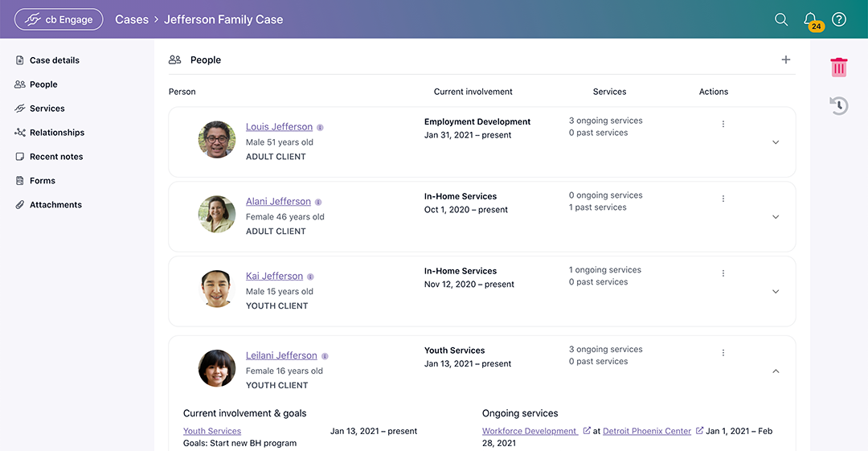
Task: Select Attachments in the sidebar
Action: point(55,205)
